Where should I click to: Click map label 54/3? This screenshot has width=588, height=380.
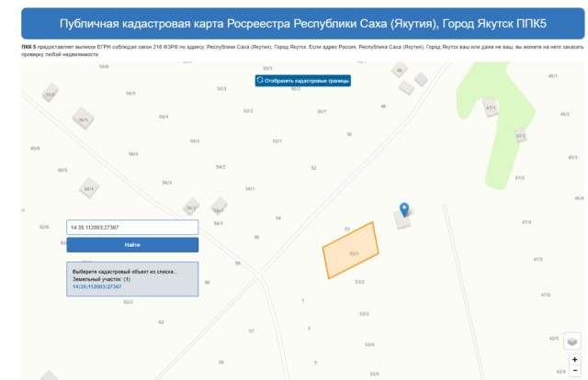[195, 141]
